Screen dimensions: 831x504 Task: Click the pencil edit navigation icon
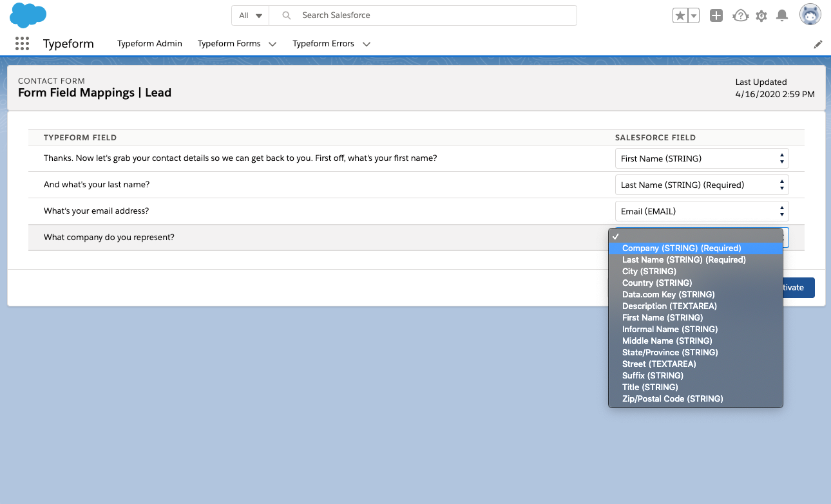point(818,44)
